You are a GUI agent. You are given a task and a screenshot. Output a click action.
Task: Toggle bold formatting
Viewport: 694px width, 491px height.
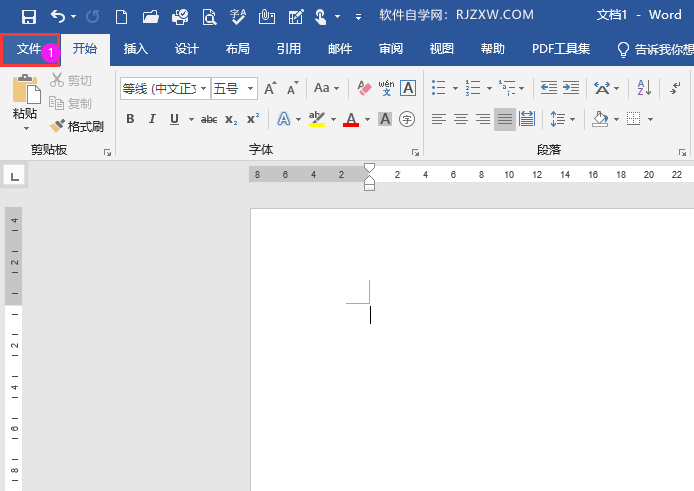(x=130, y=119)
